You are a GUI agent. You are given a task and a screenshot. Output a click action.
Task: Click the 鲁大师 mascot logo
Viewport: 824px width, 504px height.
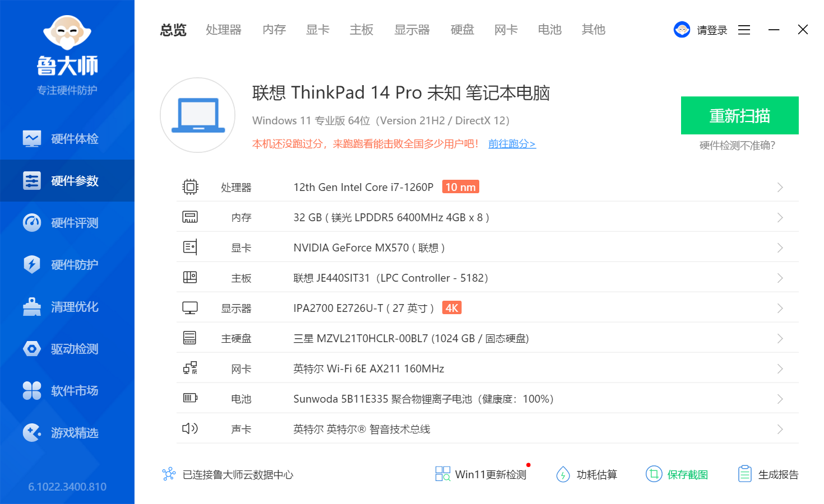click(x=67, y=34)
